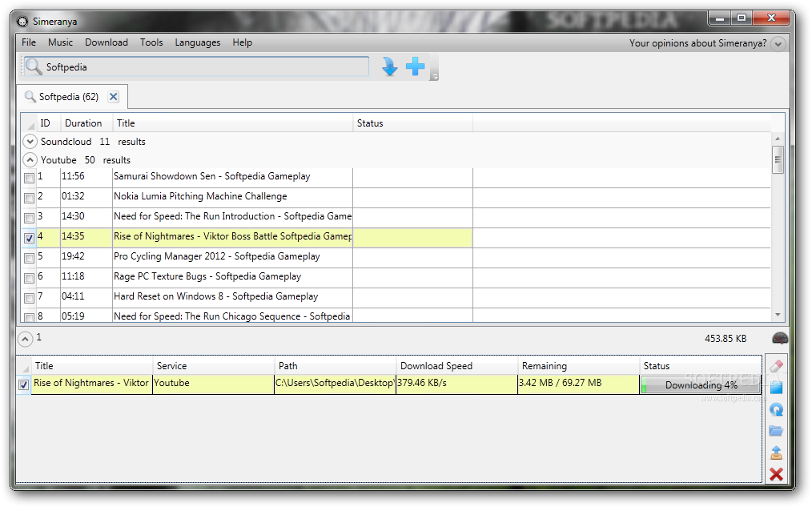Click the Youtube service cell in downloads
The height and width of the screenshot is (507, 812).
(213, 384)
